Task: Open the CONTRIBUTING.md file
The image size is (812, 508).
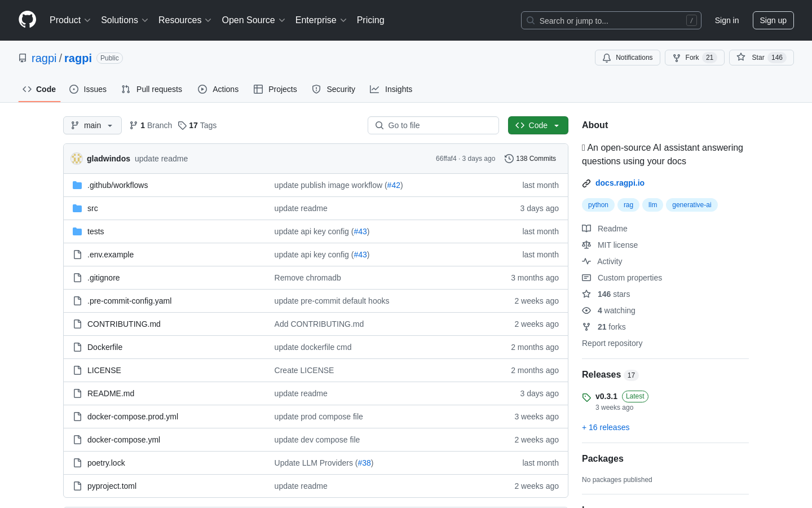Action: 124,324
